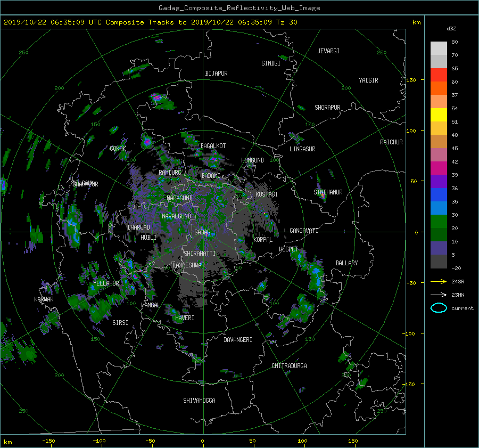Click the YELLAPUR city label
The height and width of the screenshot is (448, 479).
[x=106, y=283]
